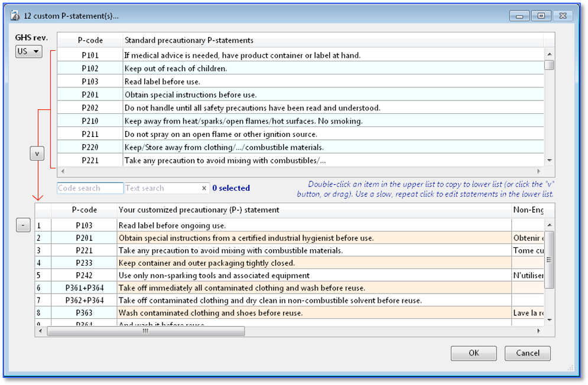The height and width of the screenshot is (385, 588).
Task: Click lower list scroll up arrow
Action: (550, 225)
